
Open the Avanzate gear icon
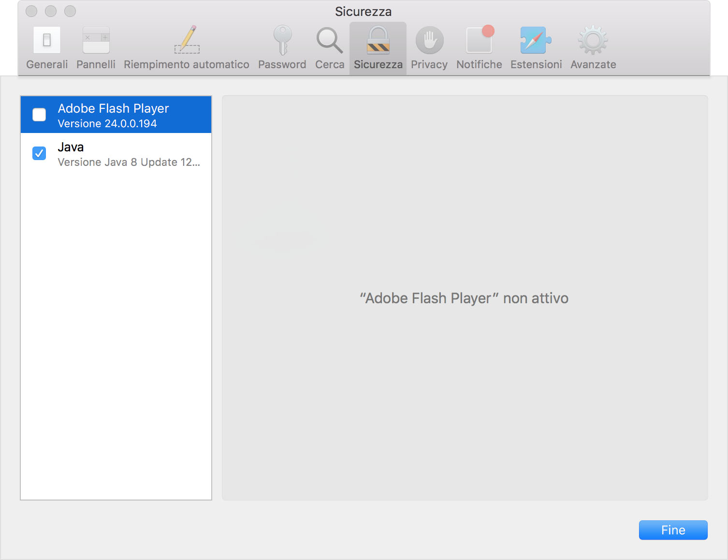(x=593, y=40)
